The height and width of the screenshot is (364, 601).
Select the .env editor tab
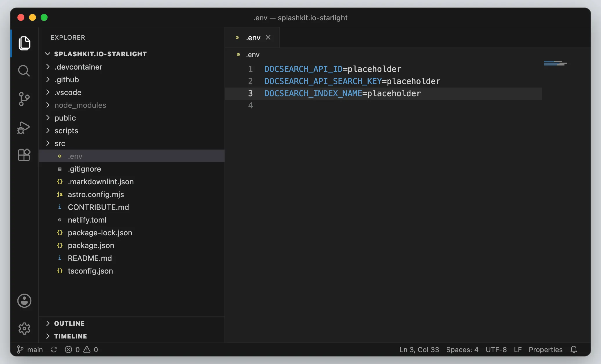click(x=252, y=37)
